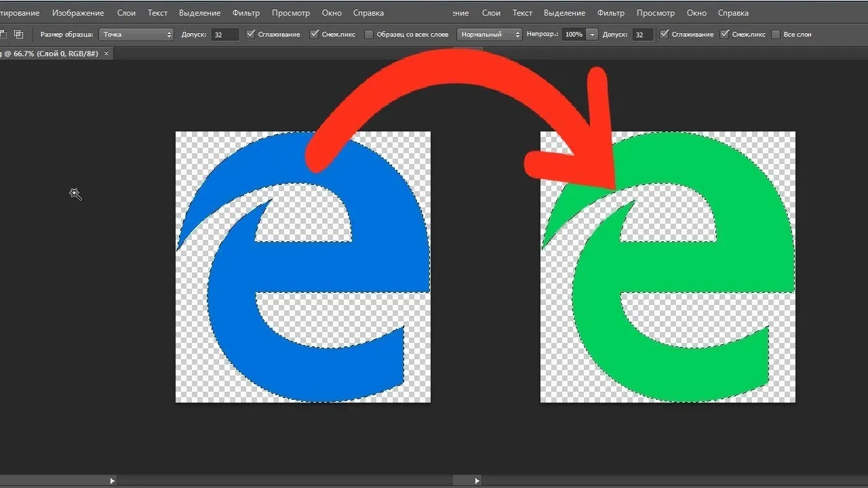This screenshot has width=868, height=488.
Task: Open Слои menu beside Изображение menu
Action: click(126, 13)
